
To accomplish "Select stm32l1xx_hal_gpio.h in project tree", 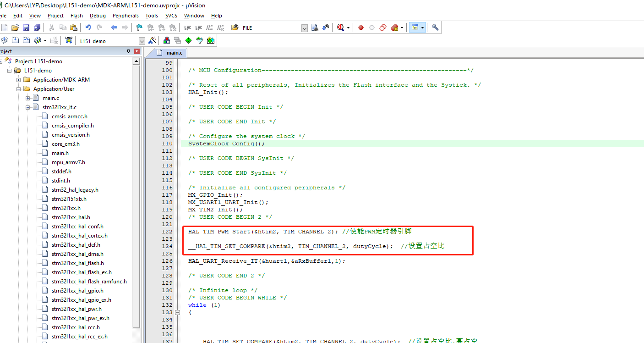I will click(77, 290).
